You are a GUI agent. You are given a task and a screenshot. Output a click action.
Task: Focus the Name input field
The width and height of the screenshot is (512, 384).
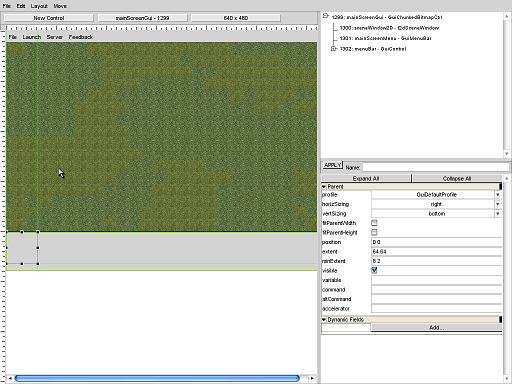coord(436,167)
